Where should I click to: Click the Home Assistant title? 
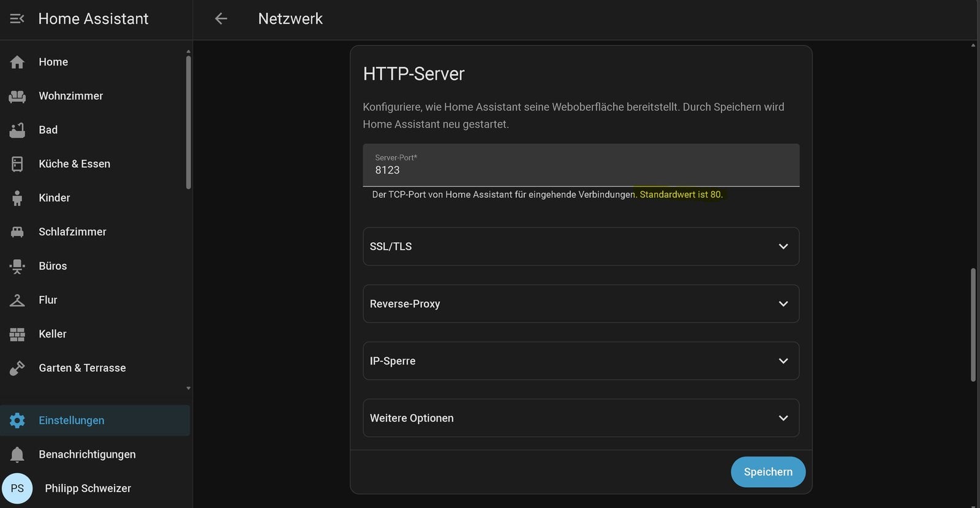click(93, 19)
